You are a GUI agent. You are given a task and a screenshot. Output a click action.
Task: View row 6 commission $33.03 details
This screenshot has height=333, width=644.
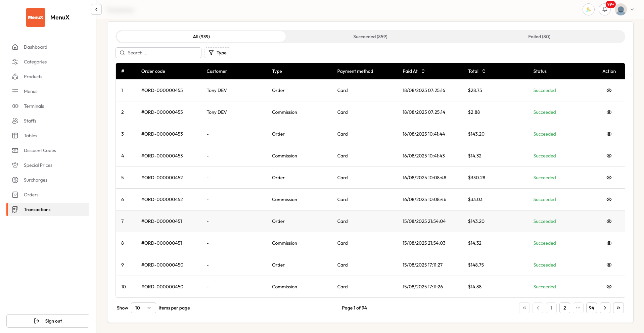pyautogui.click(x=609, y=199)
